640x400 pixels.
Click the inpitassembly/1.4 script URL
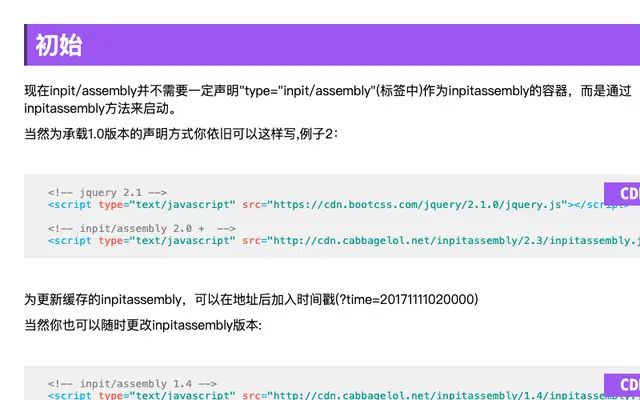click(x=456, y=395)
